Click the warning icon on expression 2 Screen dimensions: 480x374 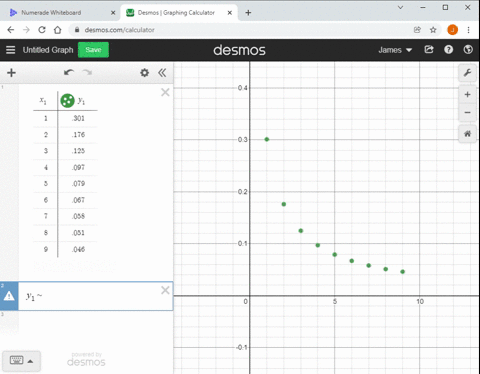tap(9, 296)
